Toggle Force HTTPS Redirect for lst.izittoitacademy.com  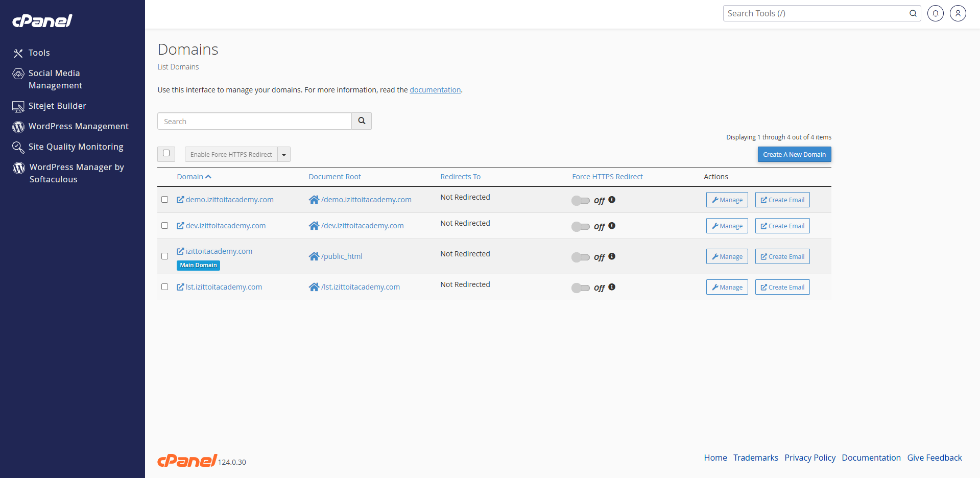tap(581, 288)
